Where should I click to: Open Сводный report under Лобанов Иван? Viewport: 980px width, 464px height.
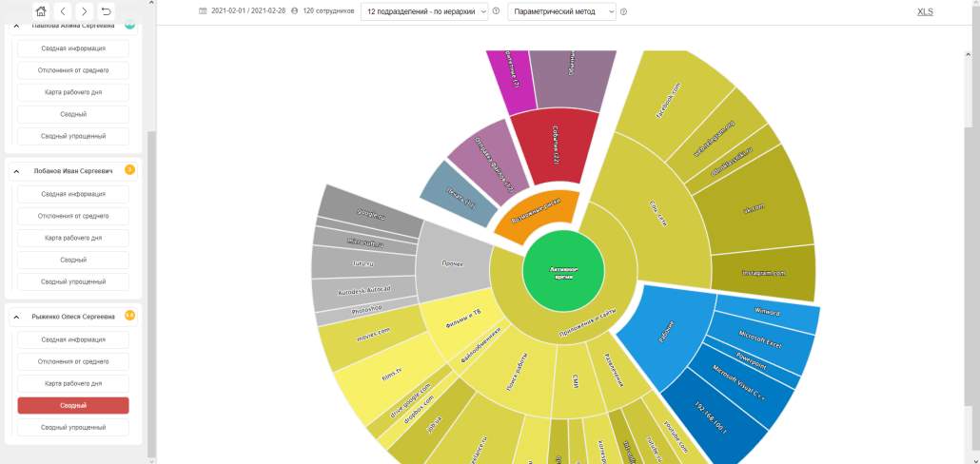(x=73, y=260)
